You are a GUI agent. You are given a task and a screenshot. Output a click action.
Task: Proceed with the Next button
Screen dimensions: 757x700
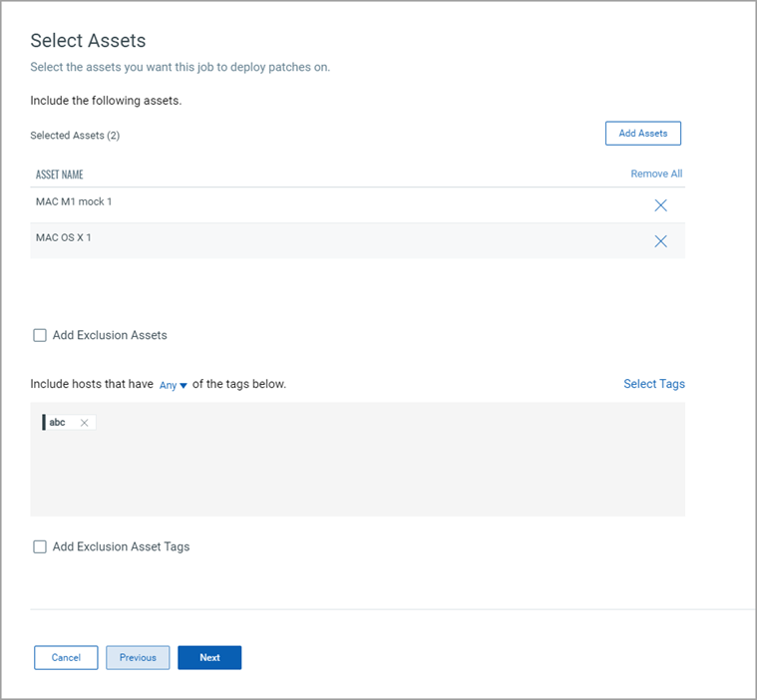click(209, 658)
